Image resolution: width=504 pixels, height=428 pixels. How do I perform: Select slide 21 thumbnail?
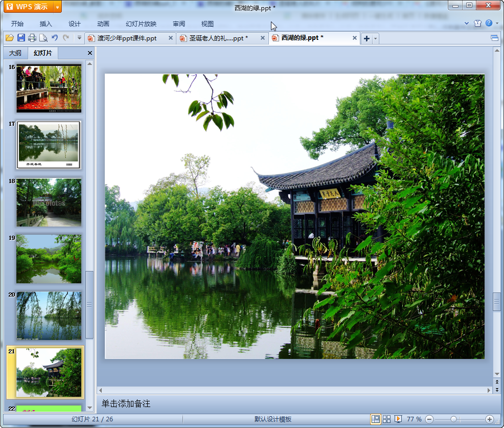[x=49, y=373]
